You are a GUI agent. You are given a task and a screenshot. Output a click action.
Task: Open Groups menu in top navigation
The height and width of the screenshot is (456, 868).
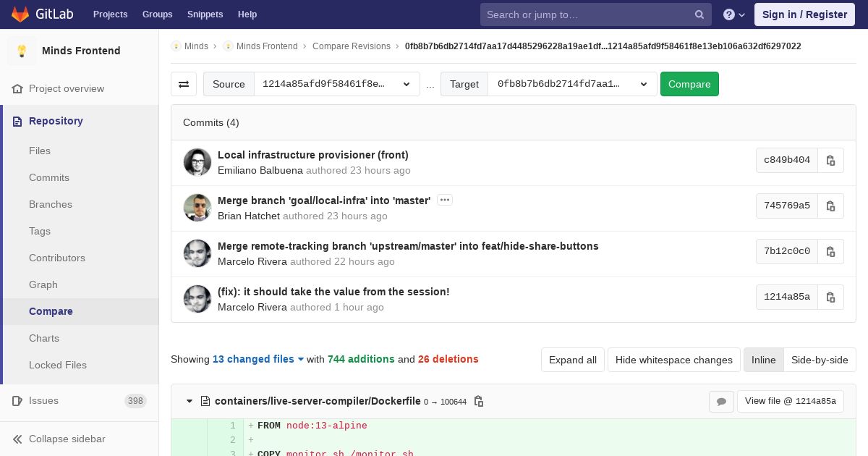point(157,14)
